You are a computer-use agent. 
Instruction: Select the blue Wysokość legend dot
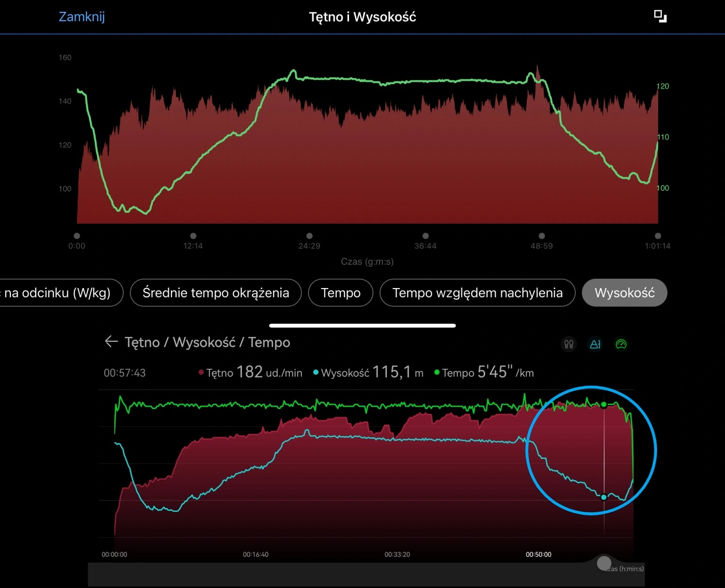pyautogui.click(x=315, y=372)
